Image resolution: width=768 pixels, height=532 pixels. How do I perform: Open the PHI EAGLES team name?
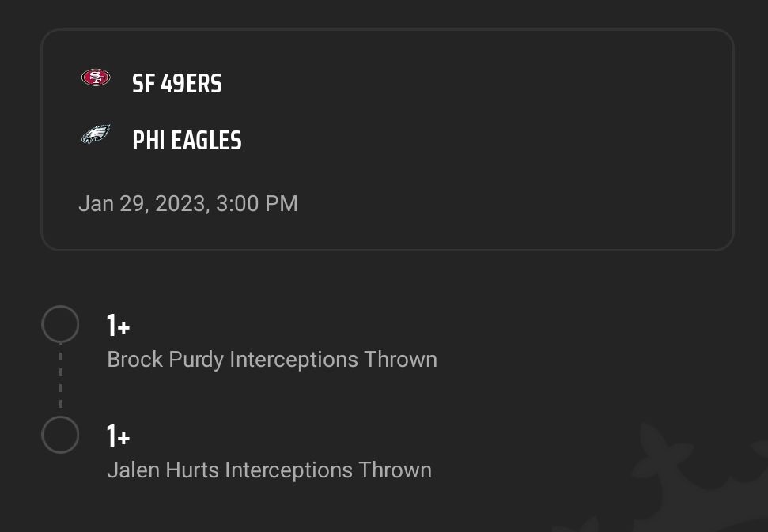187,141
